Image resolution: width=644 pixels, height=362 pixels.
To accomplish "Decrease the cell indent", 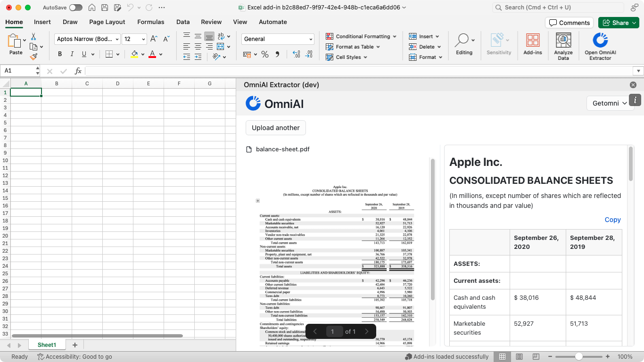I will (x=187, y=57).
